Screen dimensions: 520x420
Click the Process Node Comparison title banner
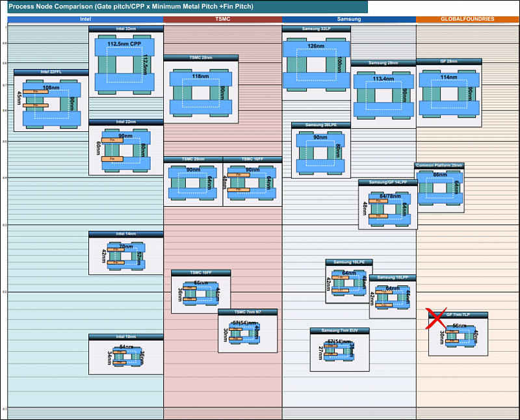click(187, 7)
